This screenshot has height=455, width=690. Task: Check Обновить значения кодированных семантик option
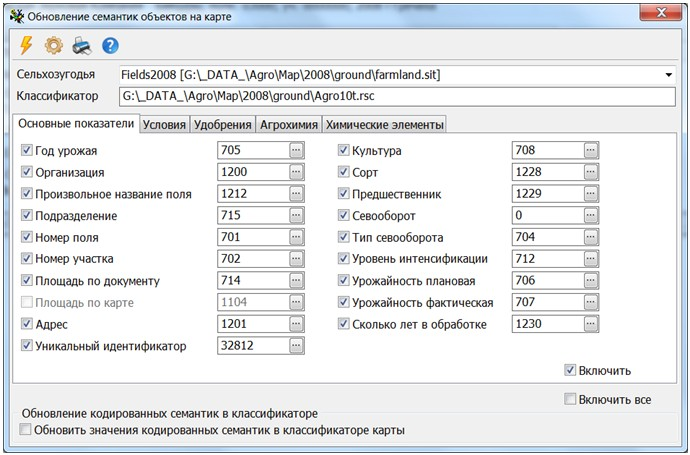[x=26, y=430]
